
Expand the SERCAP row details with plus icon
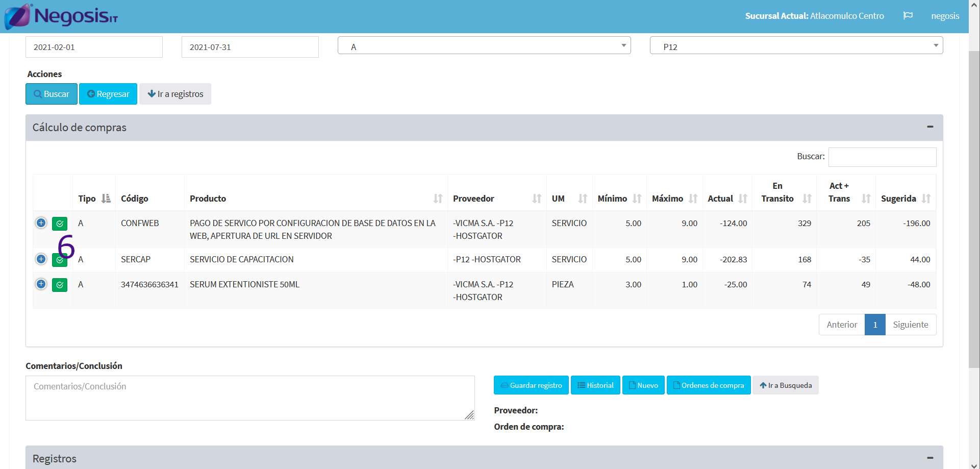click(x=41, y=259)
